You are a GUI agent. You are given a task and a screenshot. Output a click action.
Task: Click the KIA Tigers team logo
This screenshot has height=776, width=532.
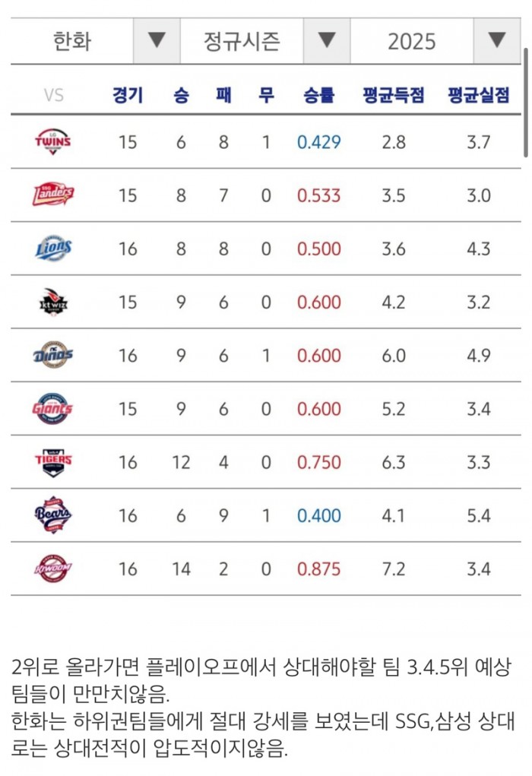(53, 462)
